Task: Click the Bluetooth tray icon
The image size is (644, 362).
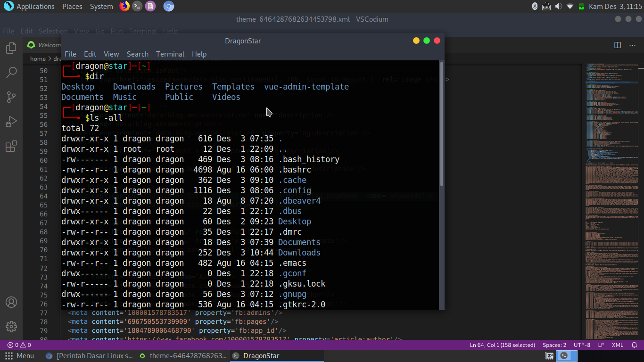Action: 535,6
